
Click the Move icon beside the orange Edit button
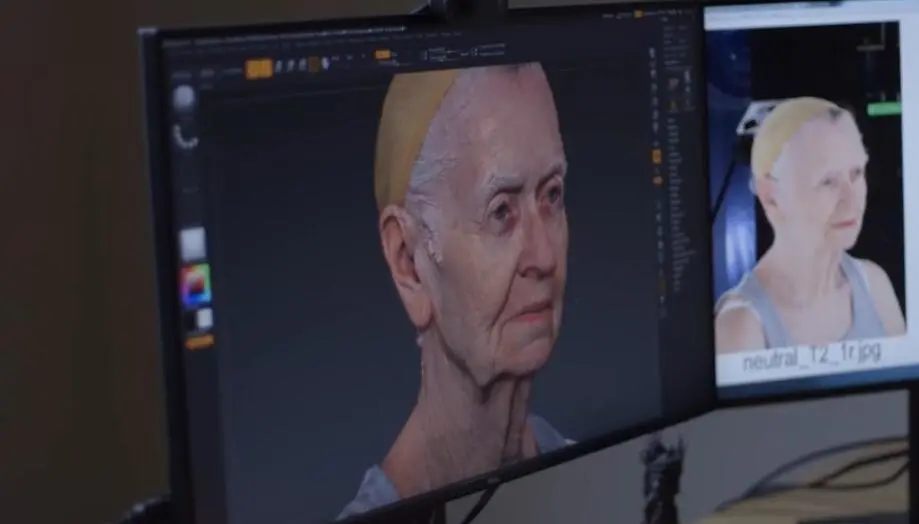point(279,66)
